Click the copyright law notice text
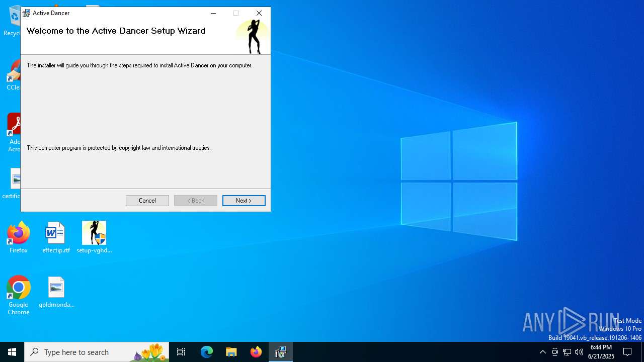 coord(119,148)
